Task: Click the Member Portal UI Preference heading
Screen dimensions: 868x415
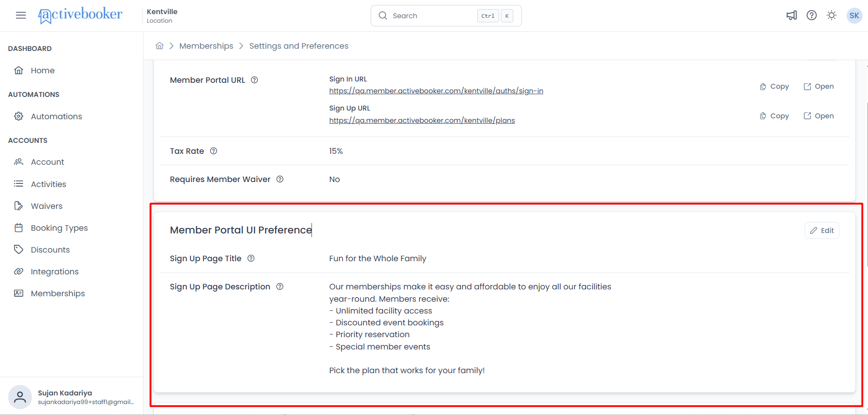Action: point(241,230)
